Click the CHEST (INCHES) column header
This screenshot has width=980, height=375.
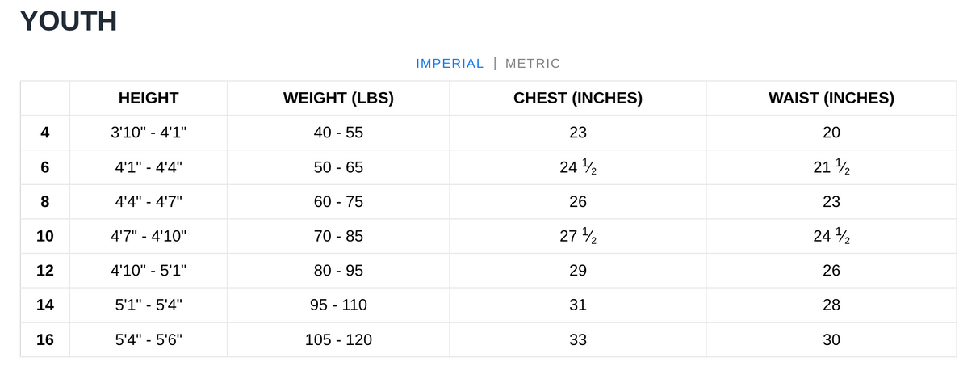pyautogui.click(x=578, y=99)
